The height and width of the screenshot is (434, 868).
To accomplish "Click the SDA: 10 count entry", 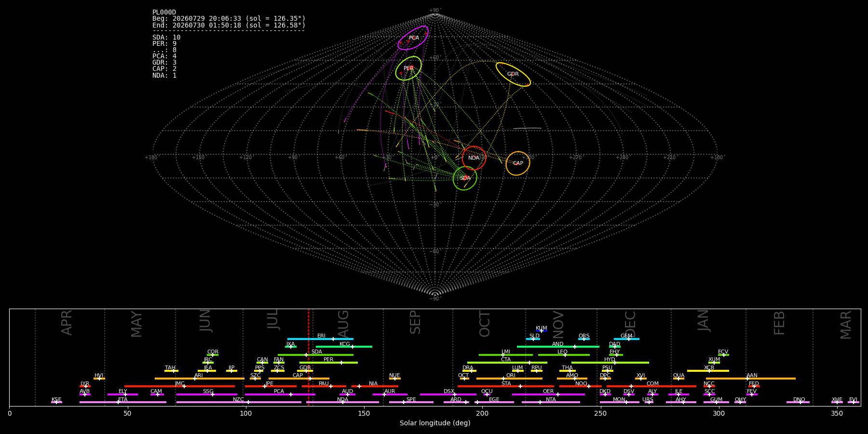I will coord(166,38).
